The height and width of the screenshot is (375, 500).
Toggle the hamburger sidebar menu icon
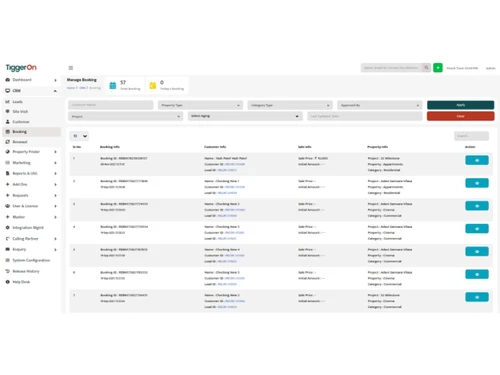(x=71, y=68)
